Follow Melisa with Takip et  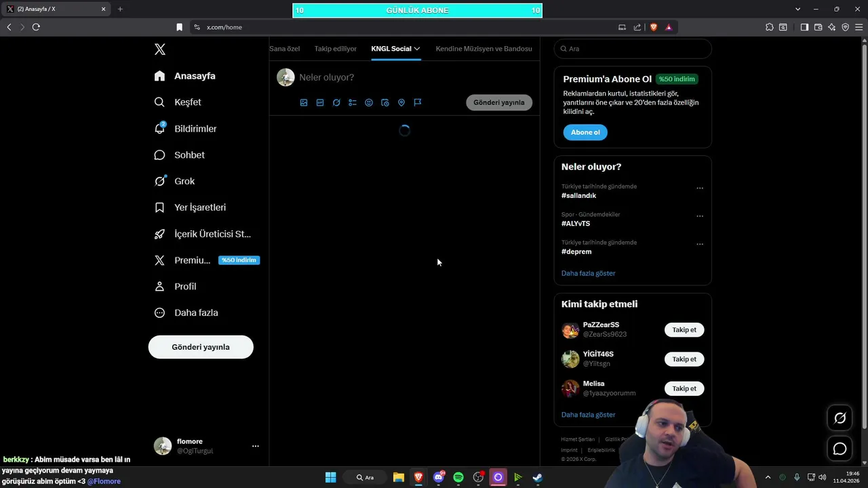(x=684, y=388)
